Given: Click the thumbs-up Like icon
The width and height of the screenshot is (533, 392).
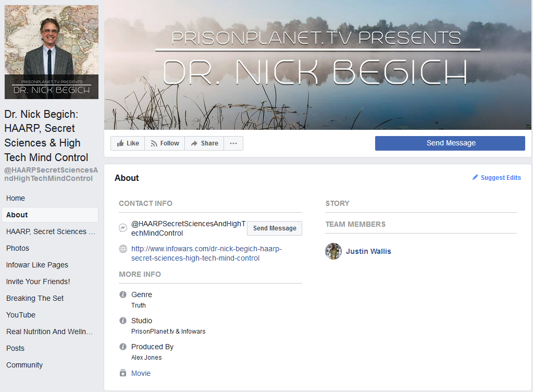Looking at the screenshot, I should (120, 143).
